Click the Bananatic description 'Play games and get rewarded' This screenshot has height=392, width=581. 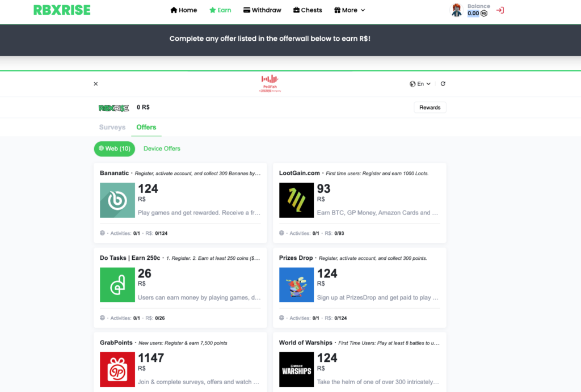point(199,213)
